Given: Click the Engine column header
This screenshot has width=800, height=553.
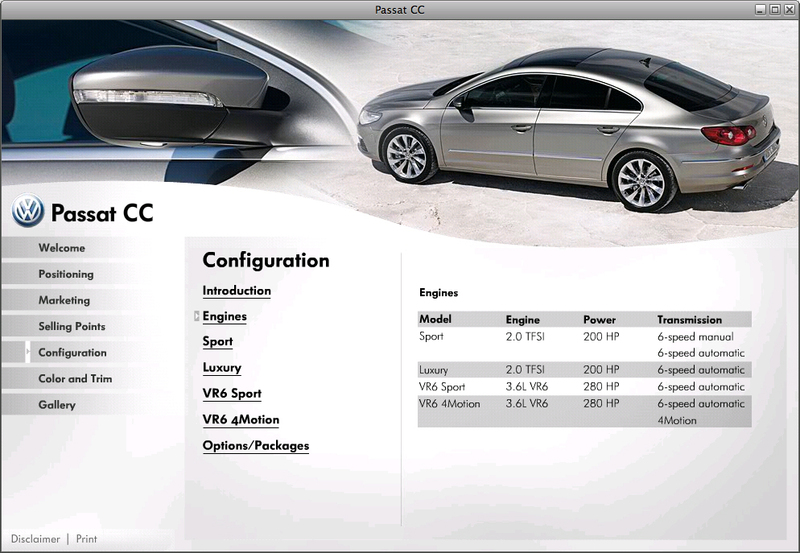Looking at the screenshot, I should (x=522, y=320).
